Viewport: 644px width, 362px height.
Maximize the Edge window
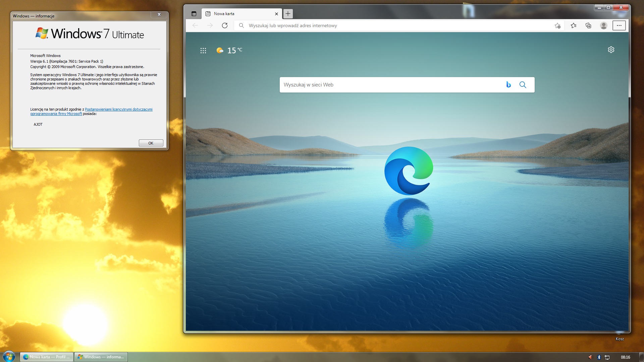tap(608, 7)
